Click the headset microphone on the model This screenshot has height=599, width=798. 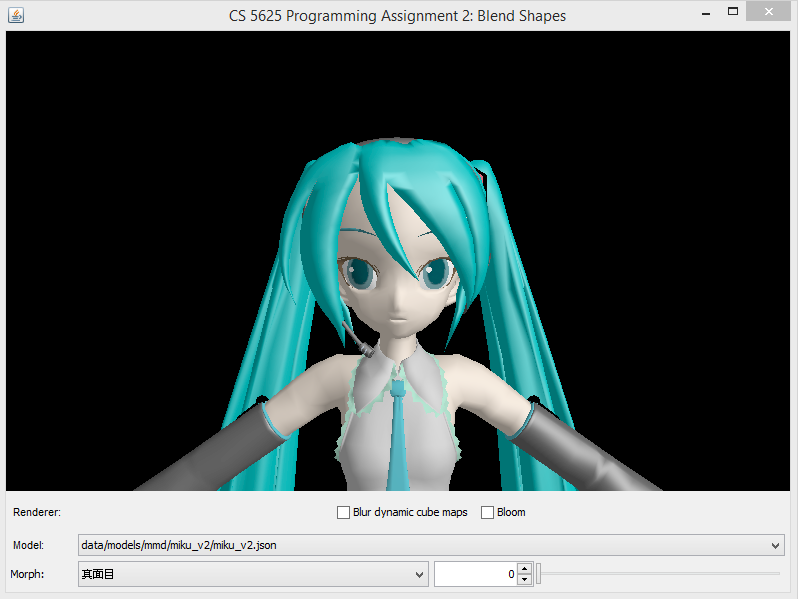[362, 346]
